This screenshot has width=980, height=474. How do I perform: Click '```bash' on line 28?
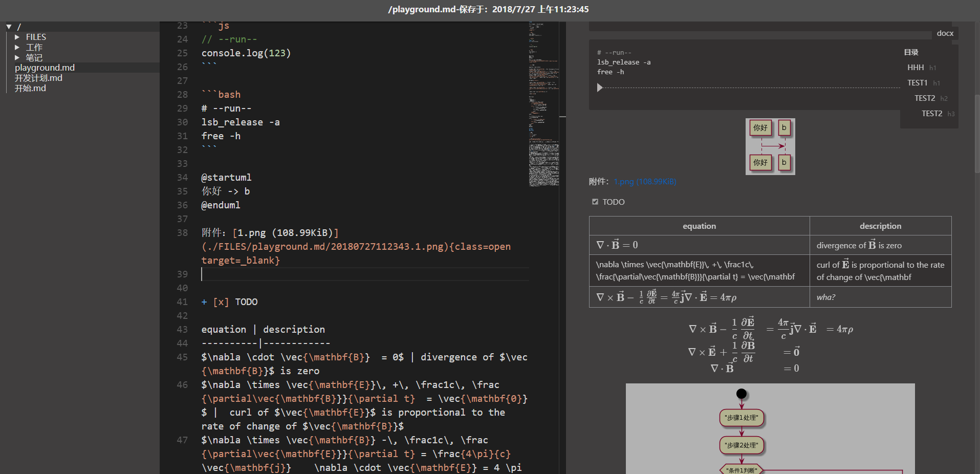pos(221,95)
